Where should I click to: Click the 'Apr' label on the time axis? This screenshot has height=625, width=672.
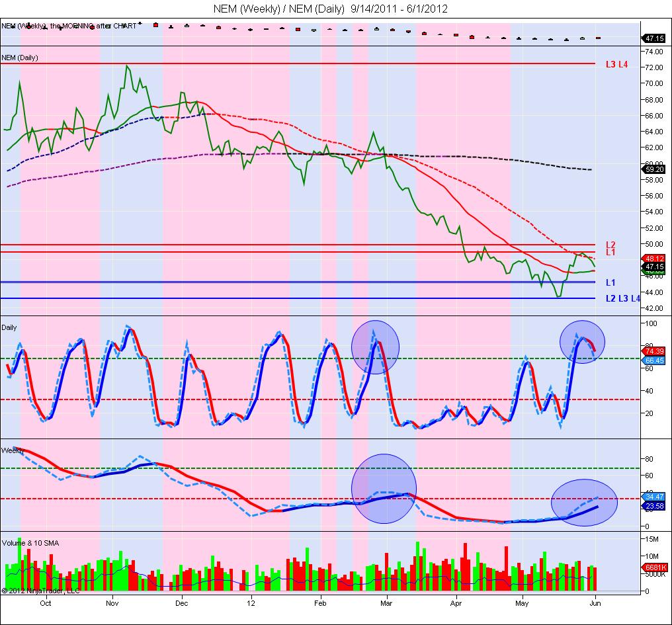pos(456,603)
